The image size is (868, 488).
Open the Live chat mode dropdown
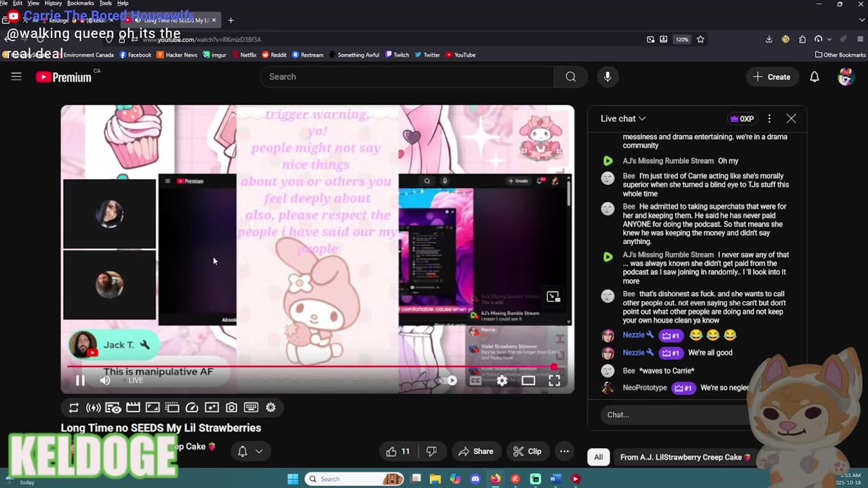(x=623, y=119)
